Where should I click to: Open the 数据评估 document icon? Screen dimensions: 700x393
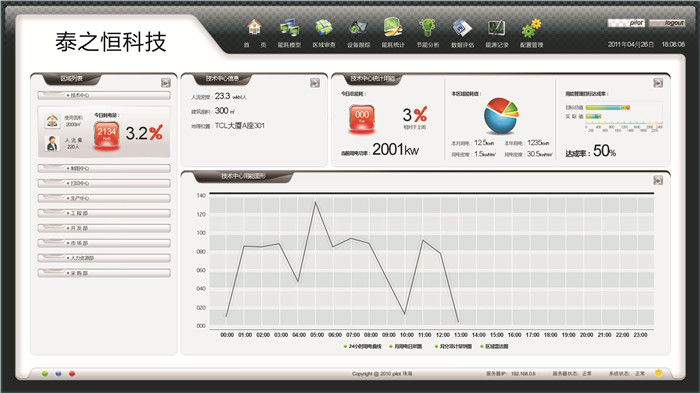tap(462, 28)
